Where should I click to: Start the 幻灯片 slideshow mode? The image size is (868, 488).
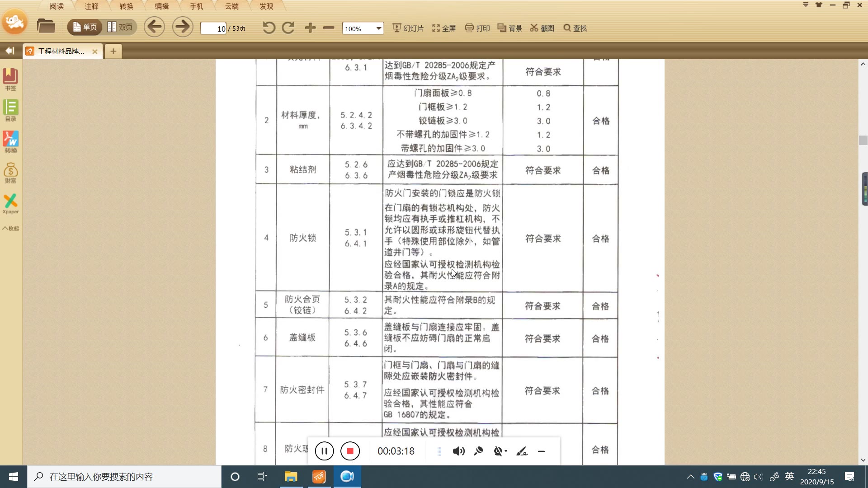[407, 28]
